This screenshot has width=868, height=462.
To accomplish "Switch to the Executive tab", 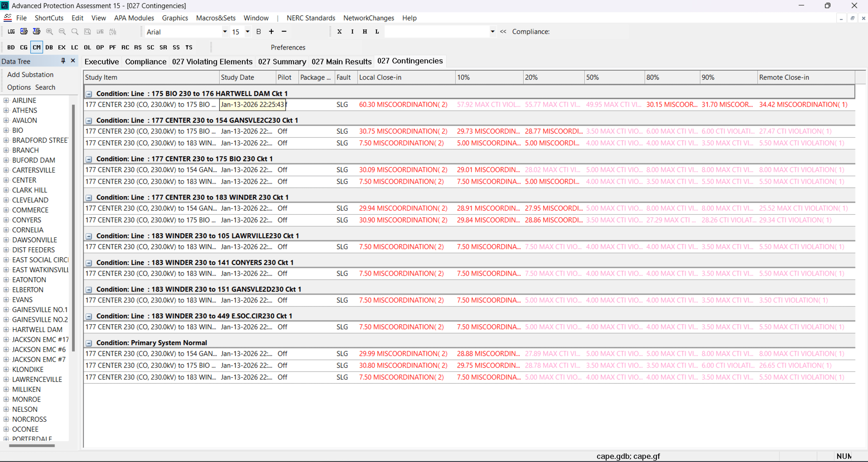I will [102, 62].
